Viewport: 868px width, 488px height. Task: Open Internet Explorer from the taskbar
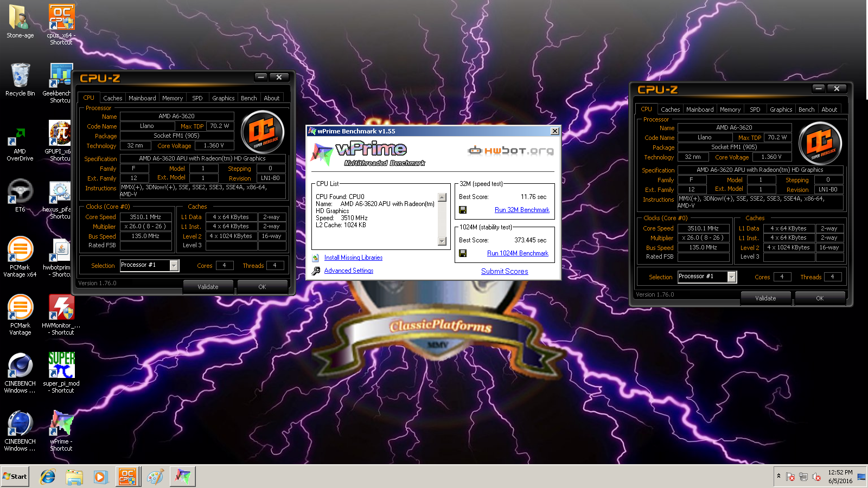[48, 477]
